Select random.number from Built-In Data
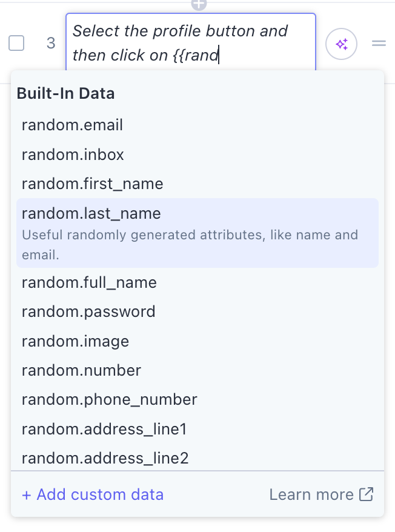This screenshot has width=395, height=532. [x=81, y=370]
